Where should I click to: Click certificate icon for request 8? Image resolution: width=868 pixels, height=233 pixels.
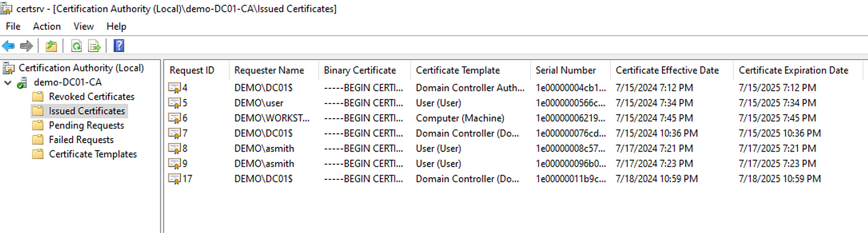(x=175, y=148)
